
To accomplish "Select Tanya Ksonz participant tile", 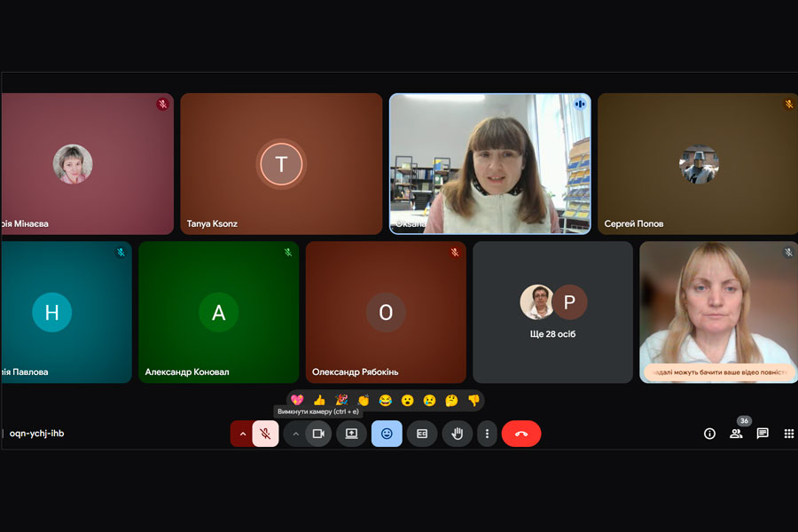I will click(x=281, y=164).
